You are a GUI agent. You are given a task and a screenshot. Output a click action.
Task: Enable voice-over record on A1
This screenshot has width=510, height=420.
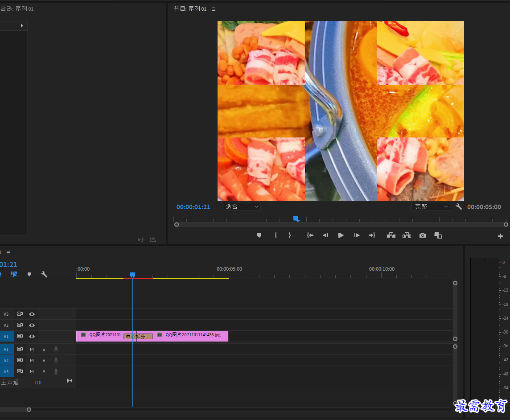56,349
